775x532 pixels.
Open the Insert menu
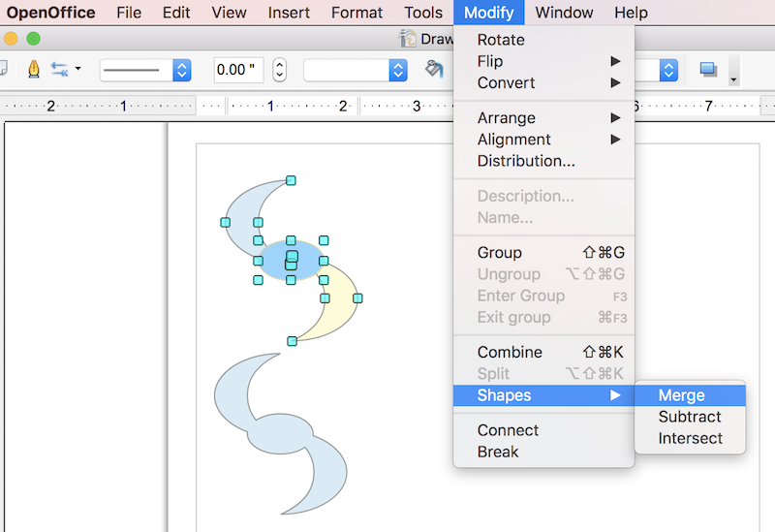(x=289, y=13)
